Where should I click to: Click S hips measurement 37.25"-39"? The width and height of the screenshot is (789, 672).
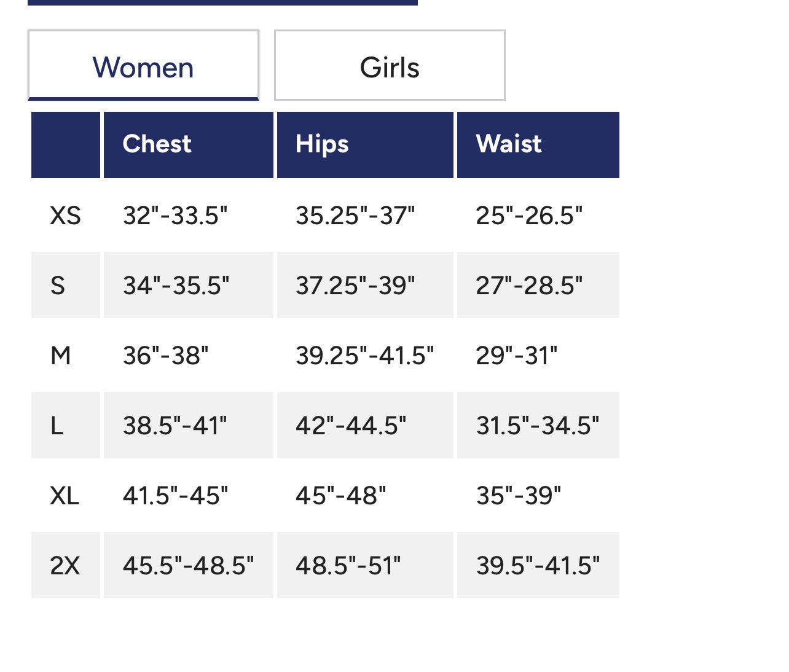click(x=355, y=286)
